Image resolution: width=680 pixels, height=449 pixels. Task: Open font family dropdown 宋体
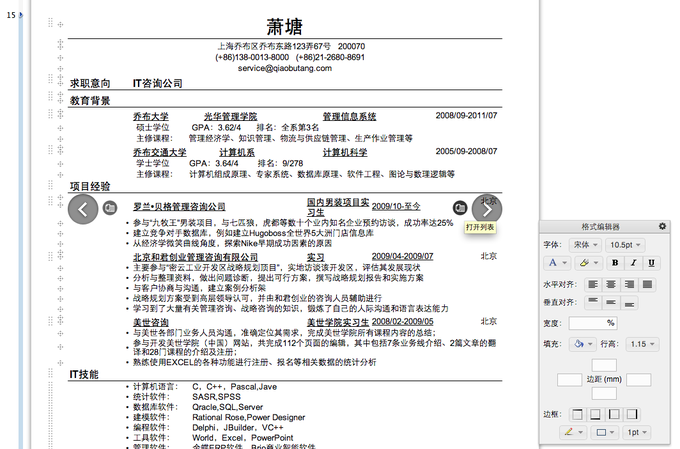(x=585, y=245)
